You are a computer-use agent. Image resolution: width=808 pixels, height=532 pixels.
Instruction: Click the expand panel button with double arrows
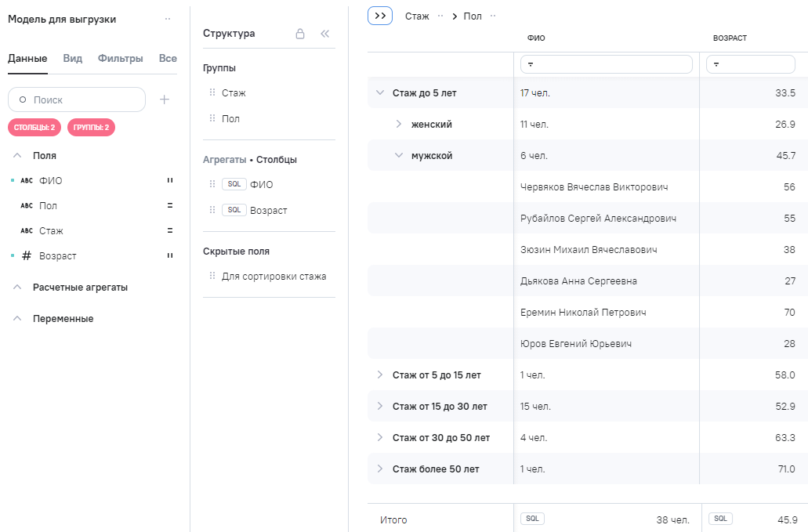(380, 16)
